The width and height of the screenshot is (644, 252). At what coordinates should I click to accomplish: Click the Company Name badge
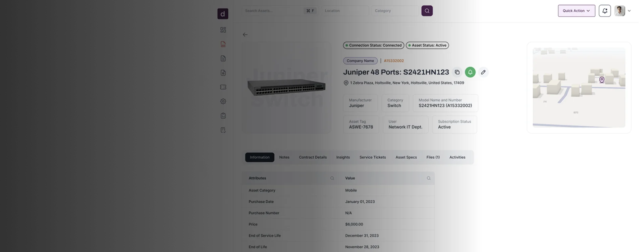pos(360,61)
